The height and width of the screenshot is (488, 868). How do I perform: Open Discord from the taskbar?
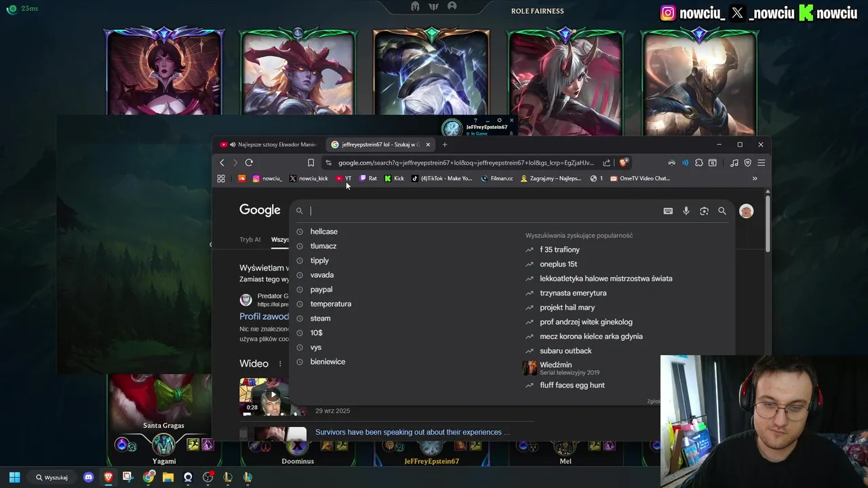88,477
